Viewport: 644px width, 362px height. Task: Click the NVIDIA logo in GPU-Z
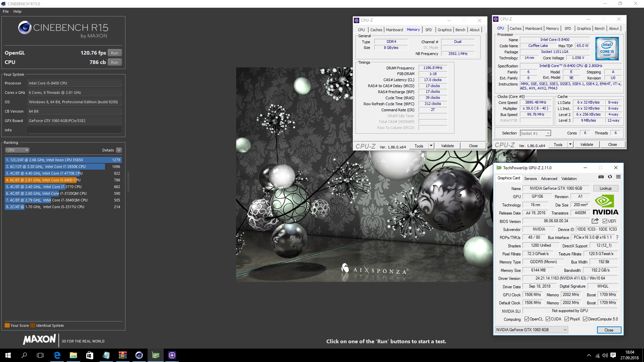(605, 204)
